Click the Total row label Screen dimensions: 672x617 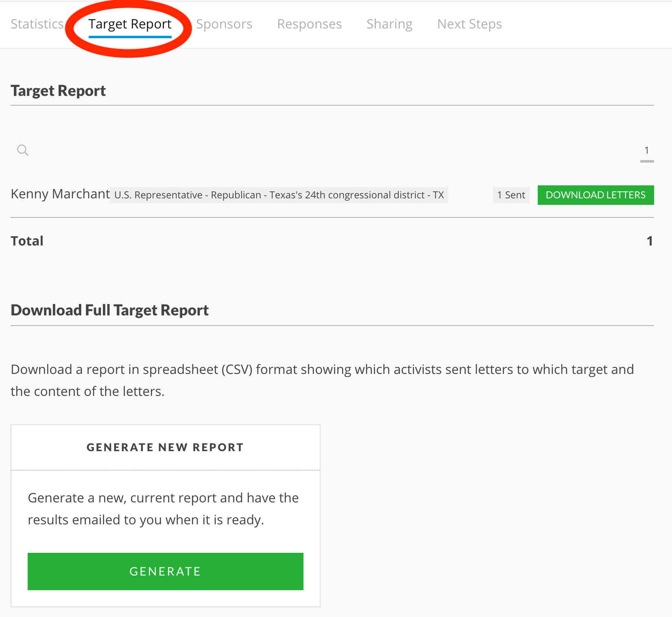click(27, 241)
